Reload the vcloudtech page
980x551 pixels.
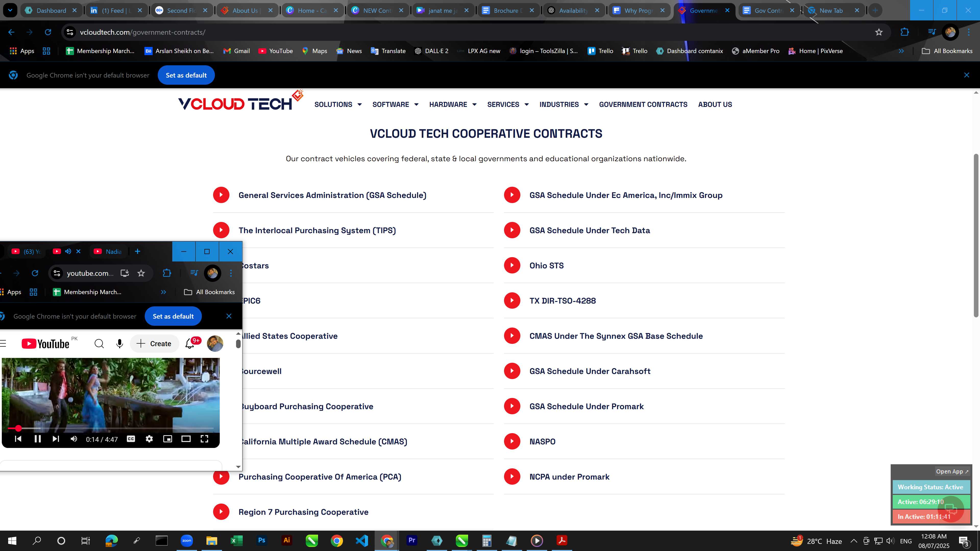(48, 32)
